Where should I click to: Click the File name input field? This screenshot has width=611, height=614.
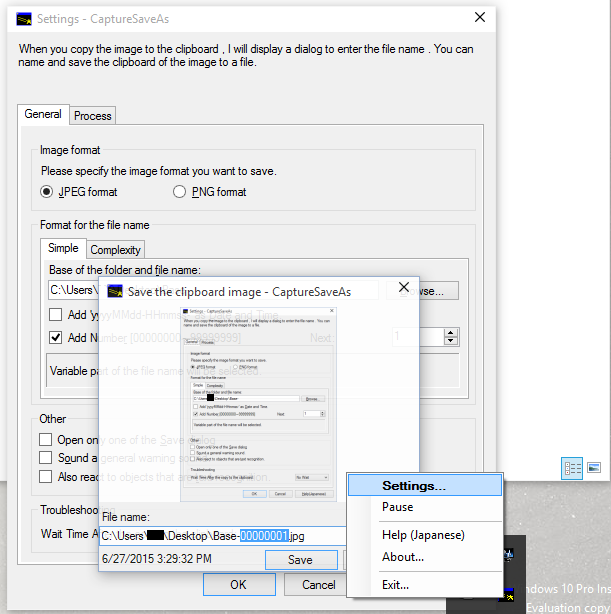point(223,536)
